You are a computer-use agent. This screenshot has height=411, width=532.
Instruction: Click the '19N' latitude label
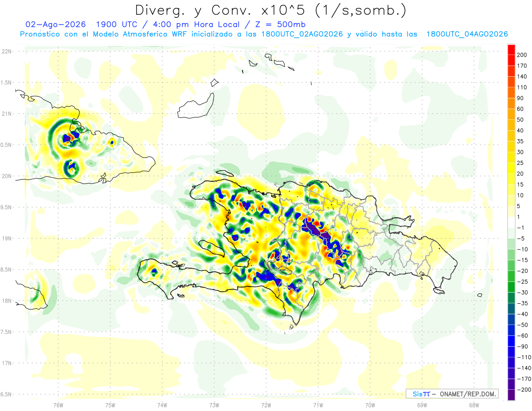pos(7,238)
